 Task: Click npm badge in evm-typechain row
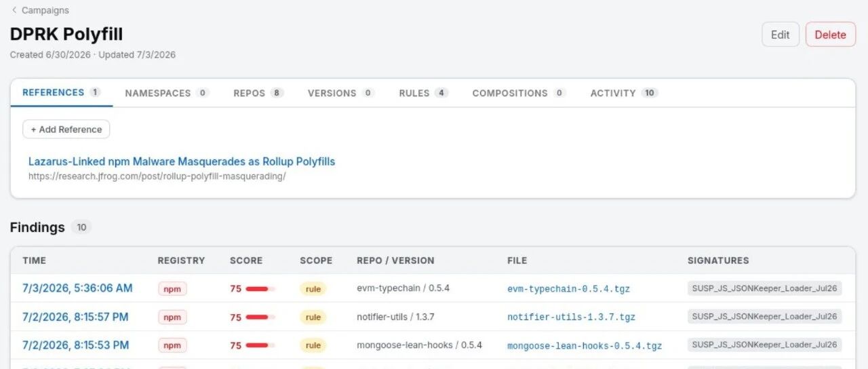[x=172, y=288]
